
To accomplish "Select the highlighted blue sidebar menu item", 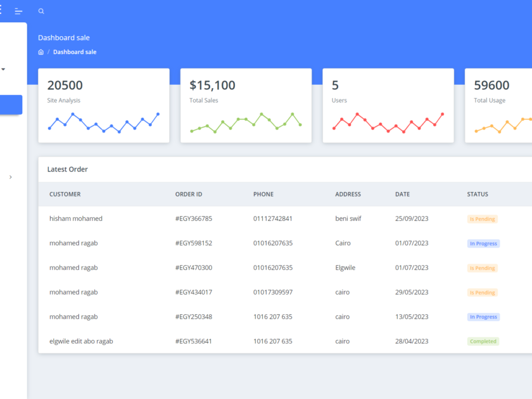I will point(11,105).
